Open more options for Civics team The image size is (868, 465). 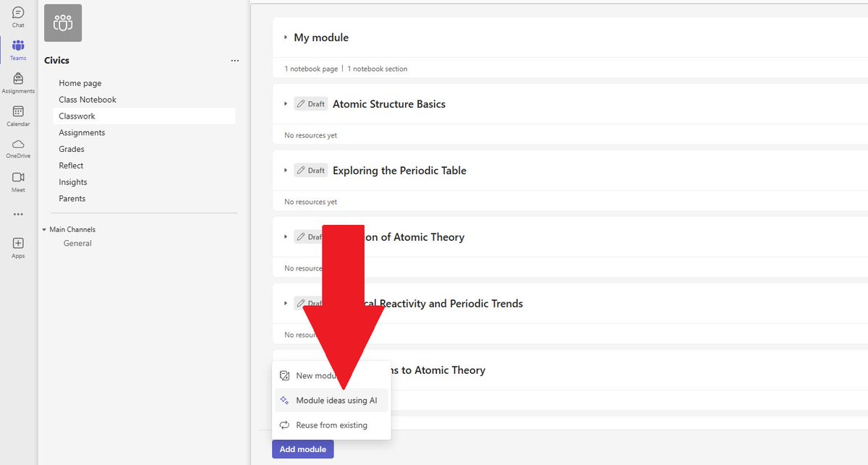(234, 61)
